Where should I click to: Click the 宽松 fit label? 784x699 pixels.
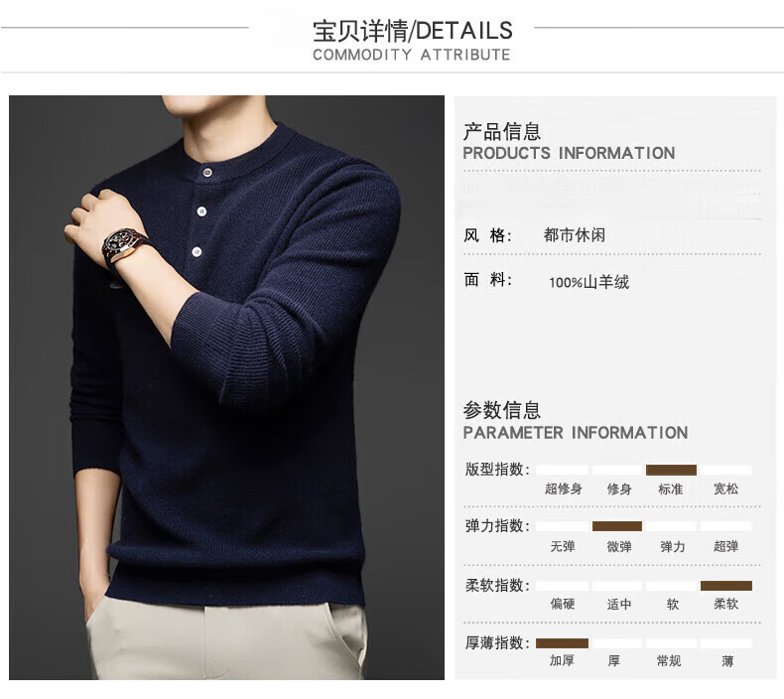coord(726,489)
